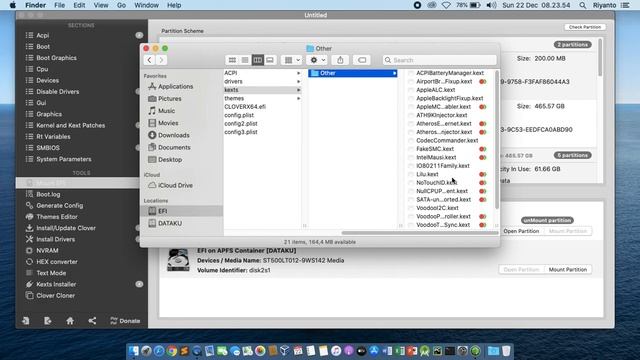
Task: Click the Open Partition button beside unMount
Action: click(x=521, y=231)
